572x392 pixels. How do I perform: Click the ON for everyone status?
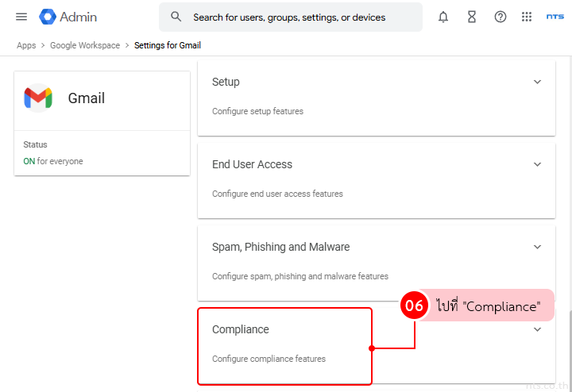pos(53,161)
